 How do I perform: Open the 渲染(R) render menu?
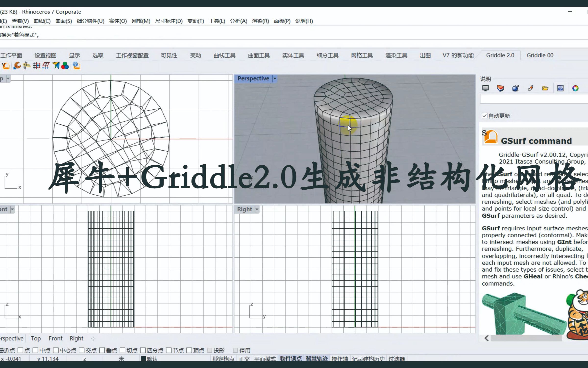(x=260, y=21)
